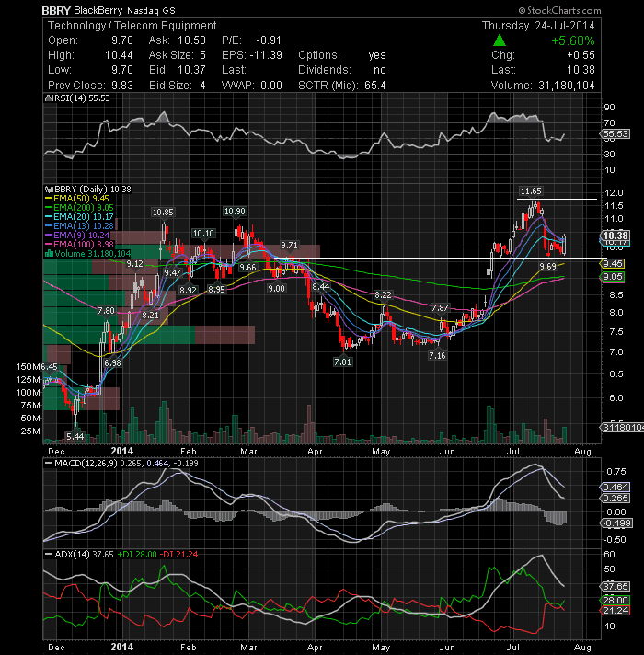Click the -0.199 histogram tag on right
Screen dimensions: 644x655
click(x=616, y=523)
